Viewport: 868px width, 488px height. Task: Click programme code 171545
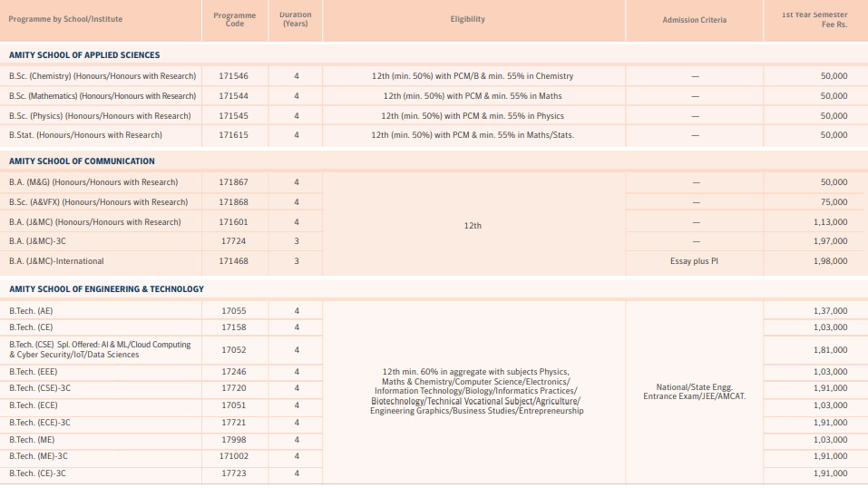pos(234,116)
